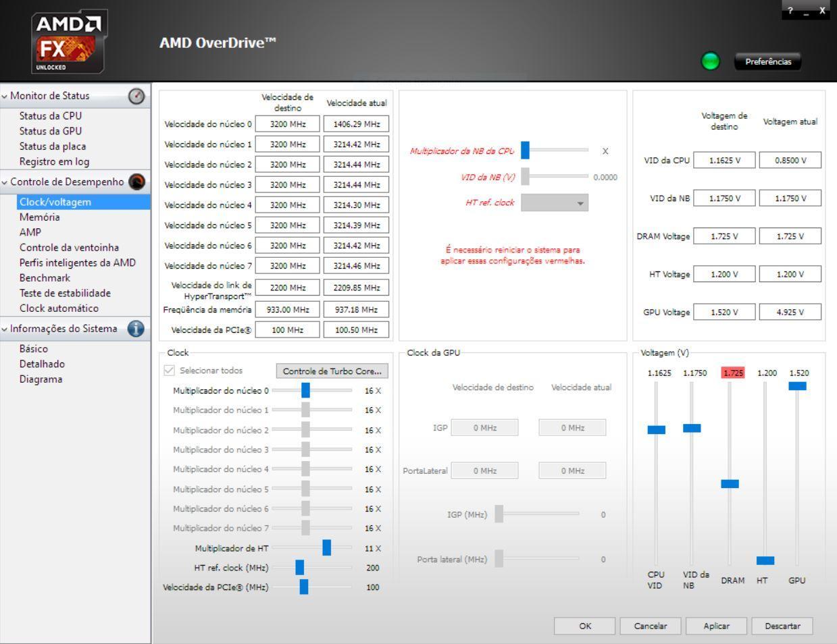
Task: Open Controle da ventoinha page
Action: coord(69,248)
